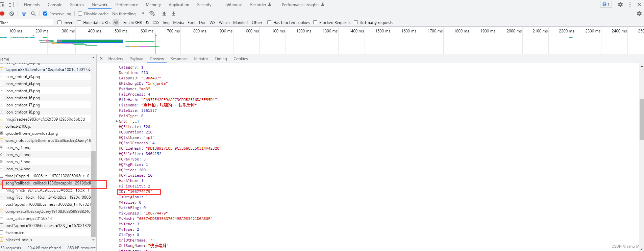View the request Timing tab

pyautogui.click(x=221, y=59)
